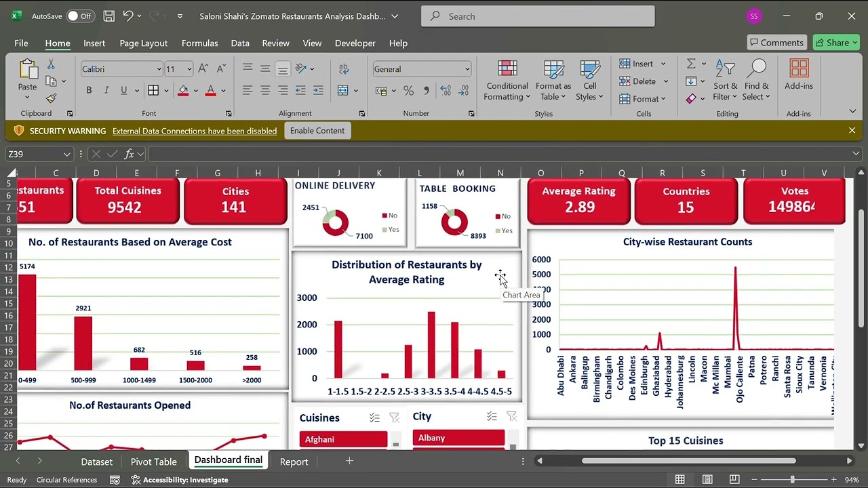Open Insert cells dropdown arrow
Image resolution: width=868 pixels, height=488 pixels.
tap(663, 64)
